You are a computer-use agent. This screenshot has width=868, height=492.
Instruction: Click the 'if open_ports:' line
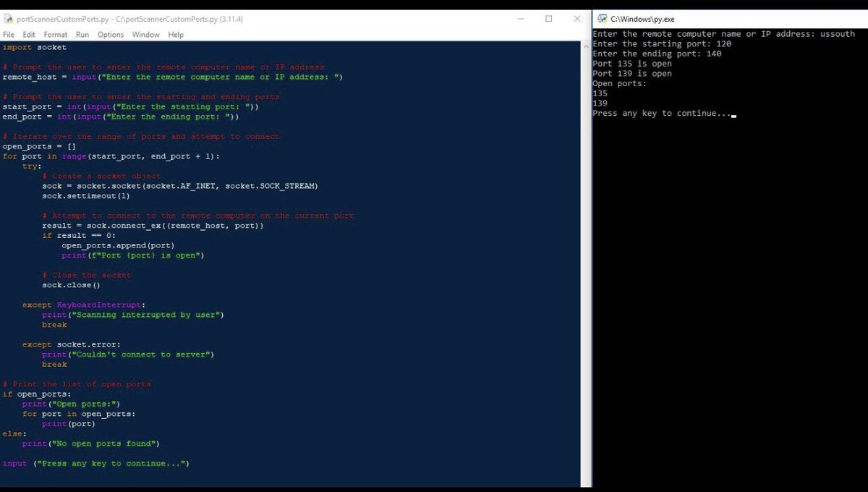tap(37, 394)
